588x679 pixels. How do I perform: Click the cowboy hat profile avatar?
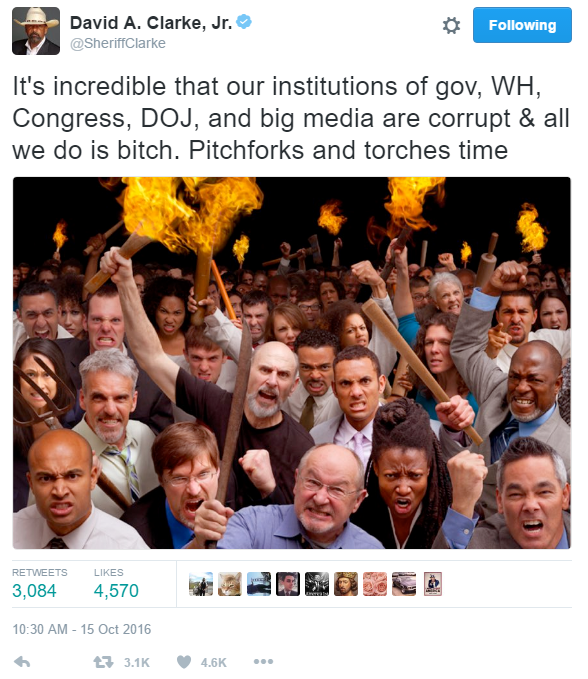pyautogui.click(x=36, y=31)
